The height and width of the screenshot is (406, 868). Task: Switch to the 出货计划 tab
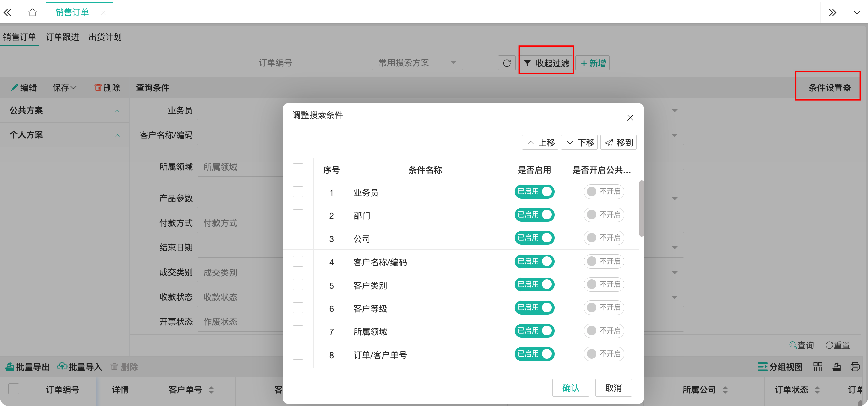[x=105, y=37]
